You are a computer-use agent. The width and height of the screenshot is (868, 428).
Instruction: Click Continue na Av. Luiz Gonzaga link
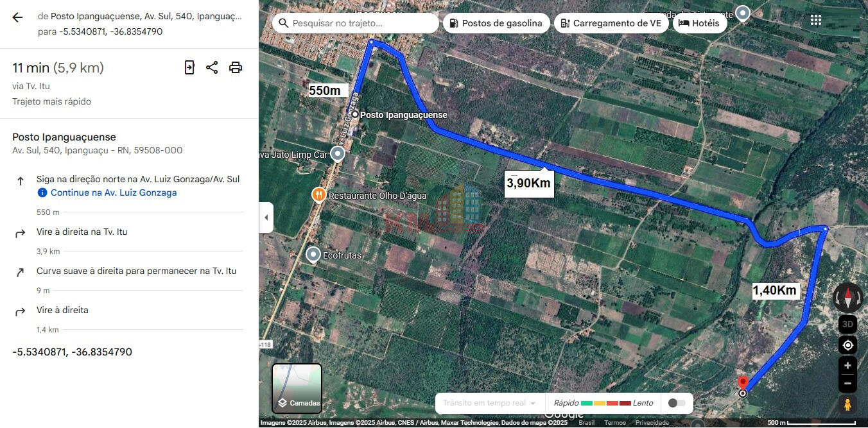114,193
